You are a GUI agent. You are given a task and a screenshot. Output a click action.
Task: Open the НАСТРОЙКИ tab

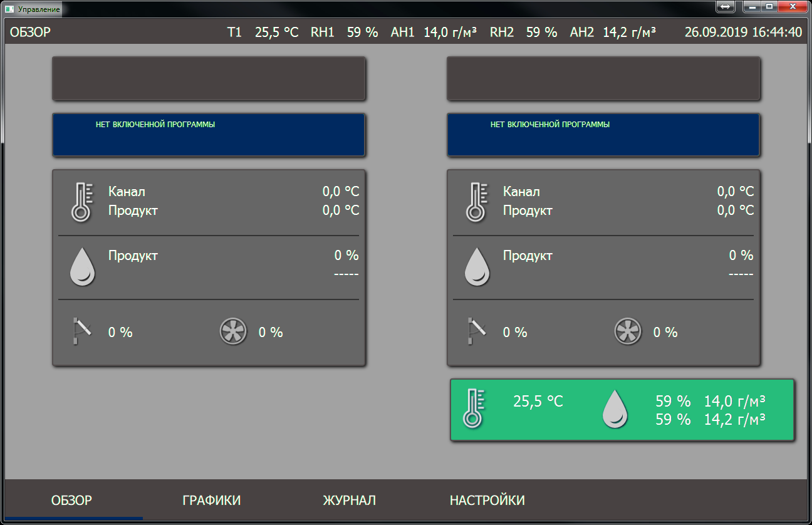pyautogui.click(x=487, y=501)
